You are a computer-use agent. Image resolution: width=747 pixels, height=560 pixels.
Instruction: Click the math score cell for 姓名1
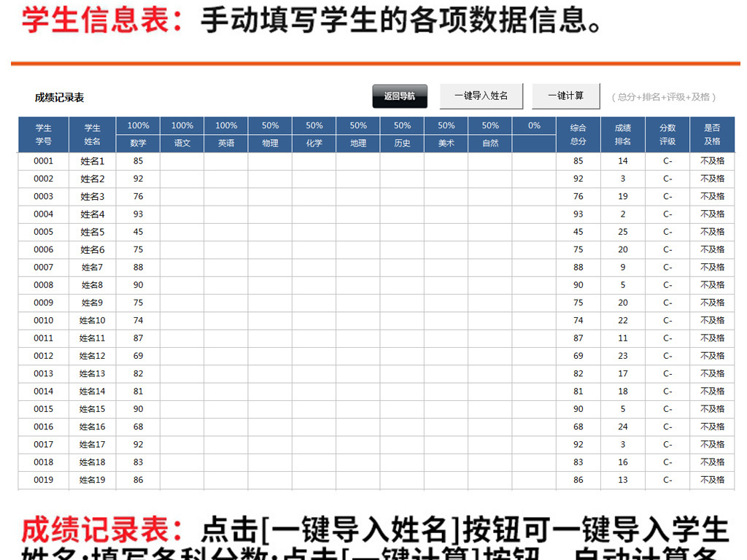(138, 161)
